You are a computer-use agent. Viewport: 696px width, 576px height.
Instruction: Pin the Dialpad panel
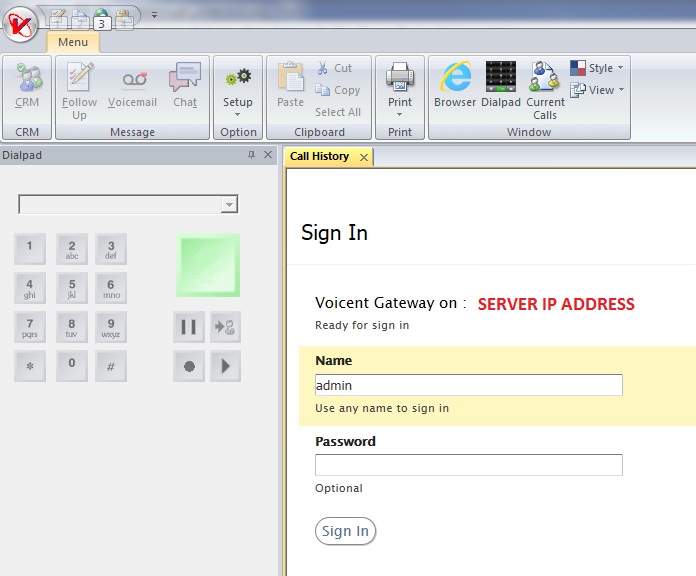[251, 155]
